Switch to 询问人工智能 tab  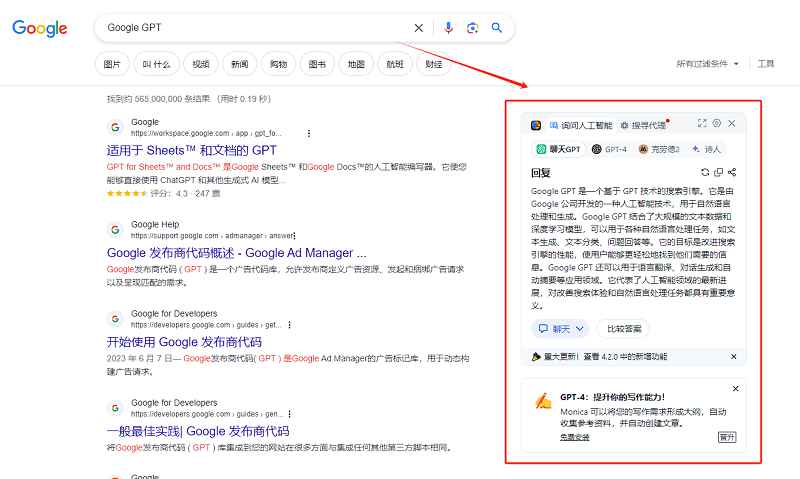(x=581, y=125)
